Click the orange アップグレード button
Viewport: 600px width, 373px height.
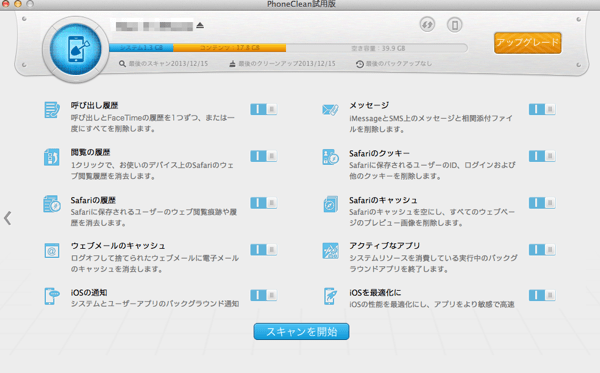click(x=528, y=42)
